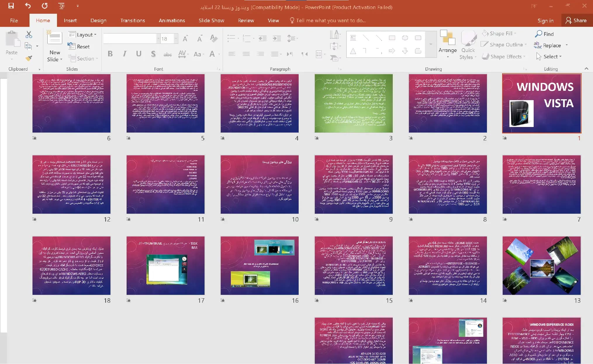Insert a rectangle shape from gallery
The height and width of the screenshot is (364, 593).
pos(392,38)
